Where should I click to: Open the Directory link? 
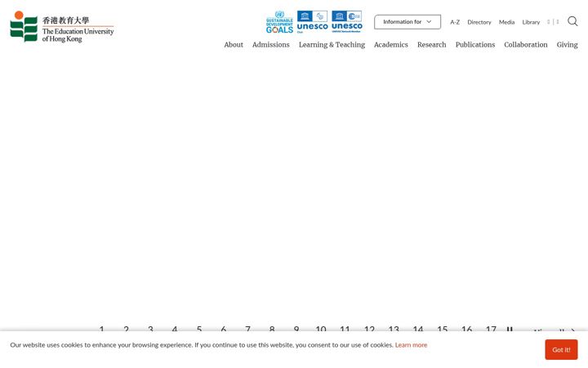click(x=479, y=22)
